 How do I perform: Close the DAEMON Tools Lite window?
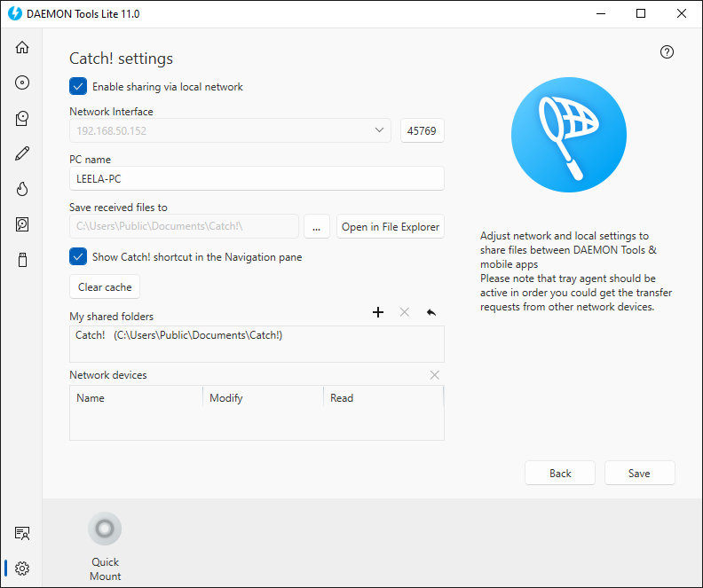click(x=682, y=13)
